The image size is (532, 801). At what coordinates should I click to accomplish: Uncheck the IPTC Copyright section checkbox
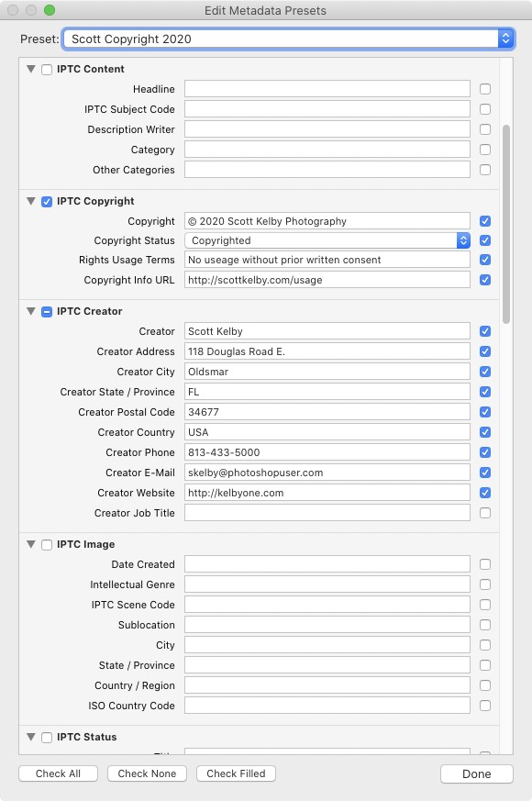tap(47, 202)
